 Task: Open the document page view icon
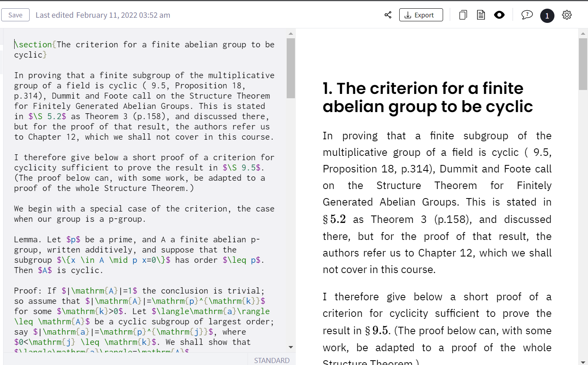(481, 15)
